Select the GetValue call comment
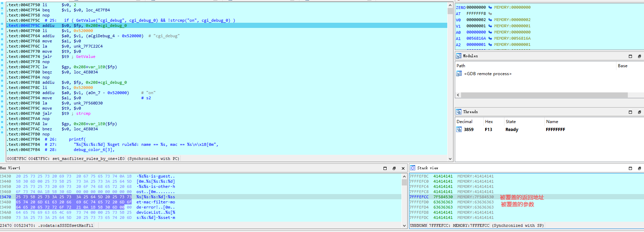Image resolution: width=644 pixels, height=232 pixels. click(85, 57)
